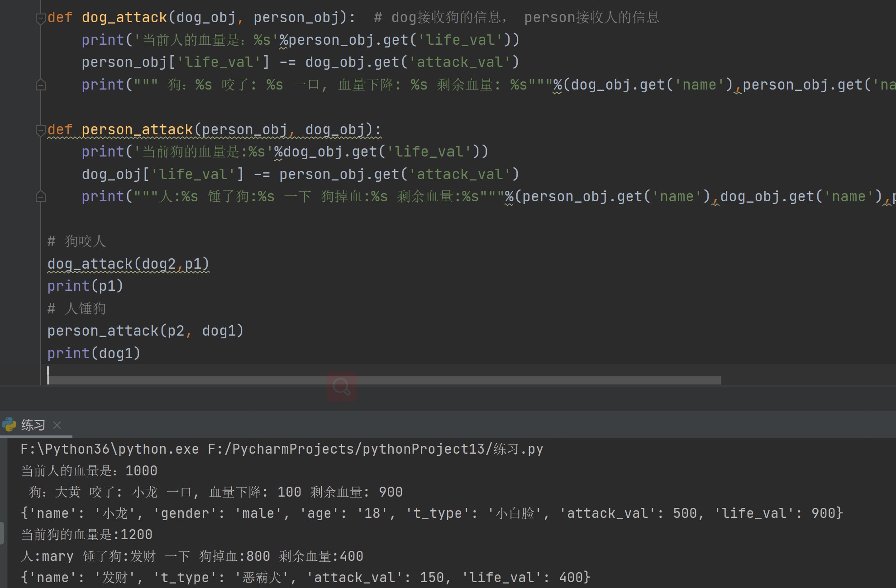Click the '# 人锤狗' comment line
Screen dimensions: 896x588
pos(76,309)
